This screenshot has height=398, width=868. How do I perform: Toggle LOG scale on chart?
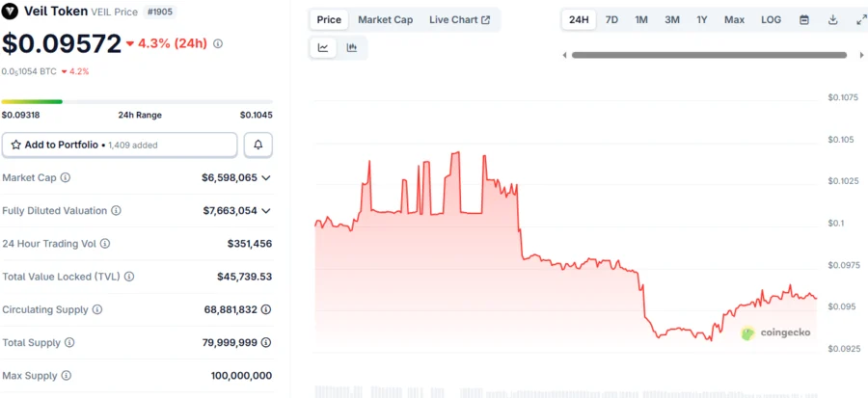[x=772, y=19]
